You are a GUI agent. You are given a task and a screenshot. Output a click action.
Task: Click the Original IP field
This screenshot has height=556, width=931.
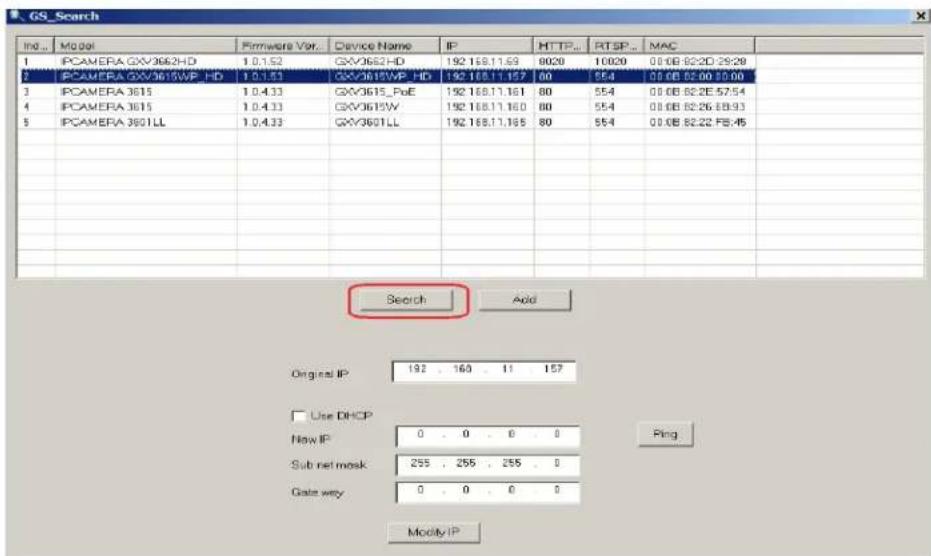click(484, 371)
